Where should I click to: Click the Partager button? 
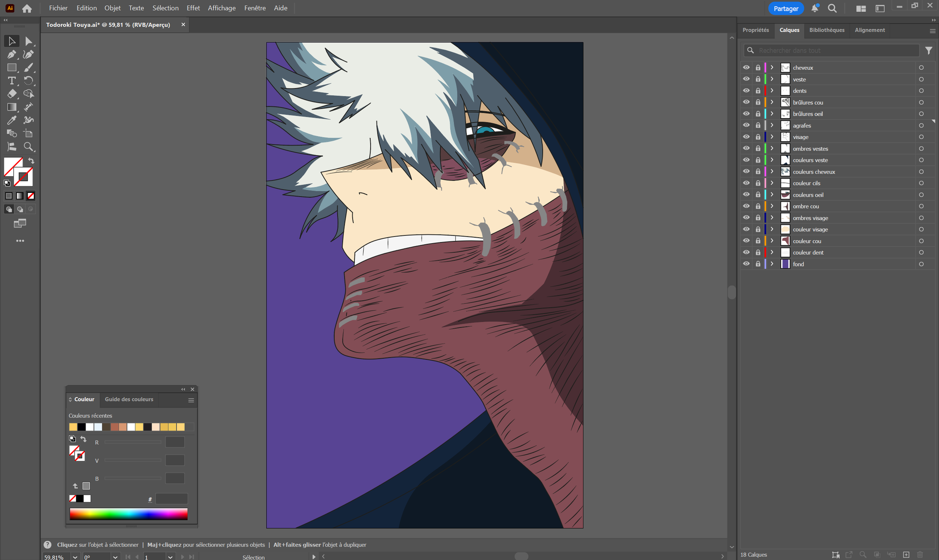tap(786, 8)
